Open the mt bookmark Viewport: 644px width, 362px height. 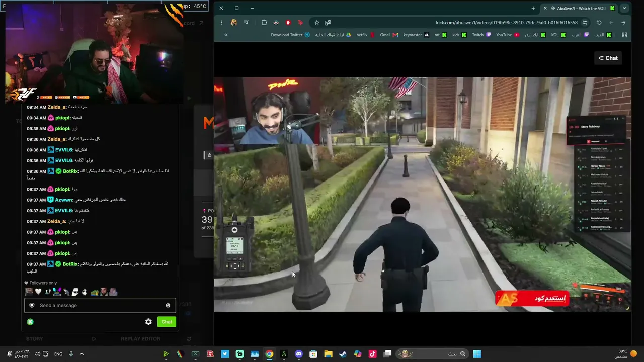coord(440,35)
